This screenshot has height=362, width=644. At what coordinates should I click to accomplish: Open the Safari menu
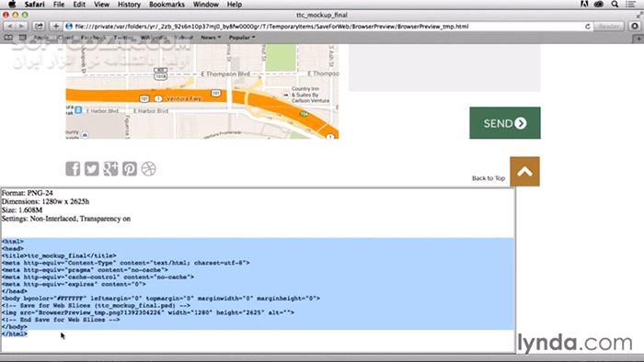point(35,5)
